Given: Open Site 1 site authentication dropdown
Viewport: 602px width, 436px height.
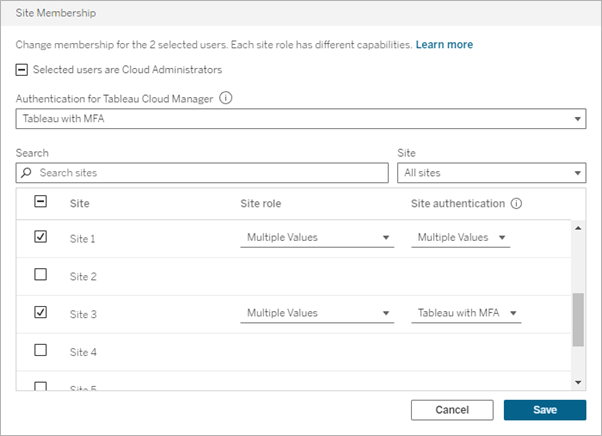Looking at the screenshot, I should (x=460, y=238).
